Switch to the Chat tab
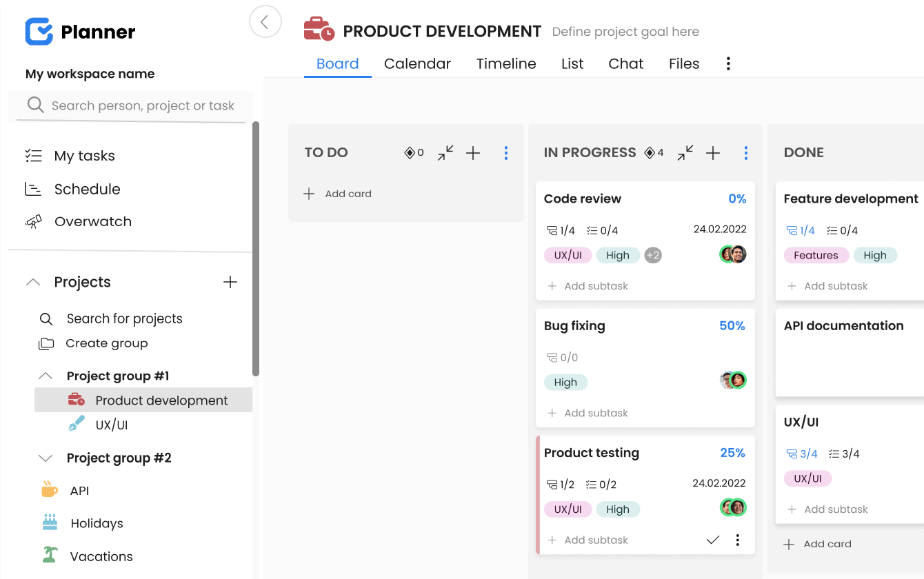 (626, 64)
